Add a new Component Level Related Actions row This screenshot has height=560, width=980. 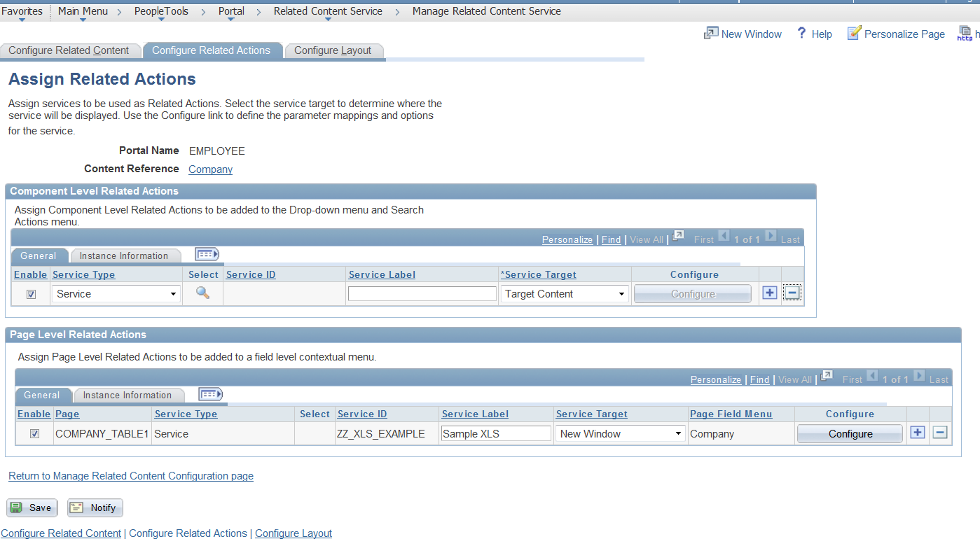[x=769, y=292]
